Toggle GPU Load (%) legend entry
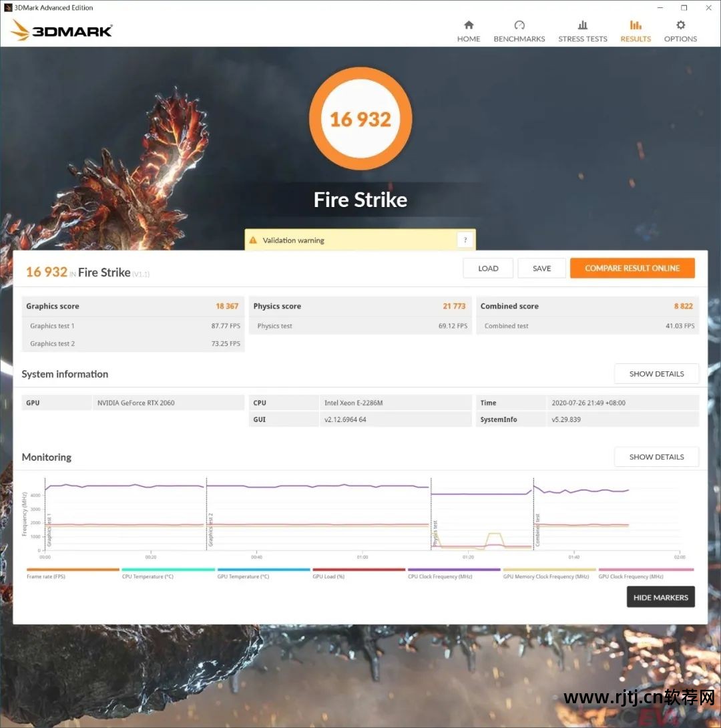The image size is (721, 728). tap(358, 574)
